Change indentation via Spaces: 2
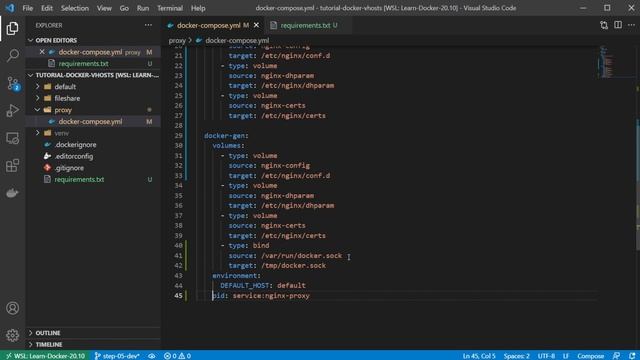Image resolution: width=640 pixels, height=360 pixels. coord(516,356)
